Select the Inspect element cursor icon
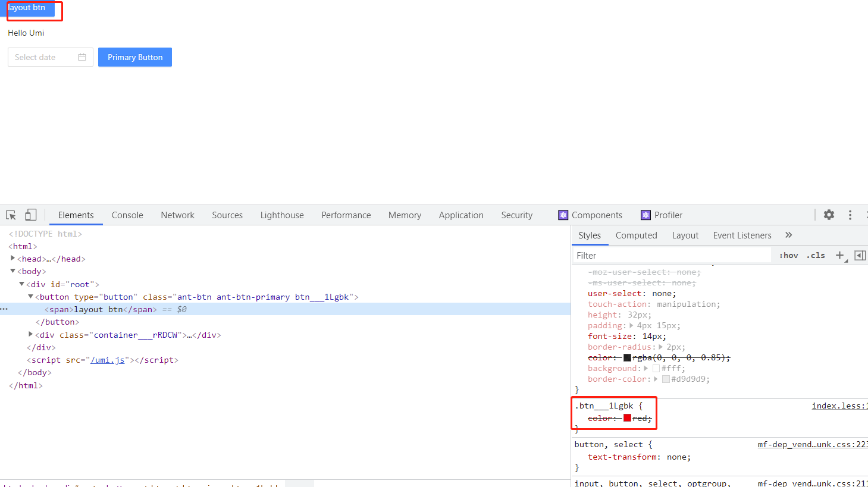The image size is (868, 487). (x=10, y=215)
